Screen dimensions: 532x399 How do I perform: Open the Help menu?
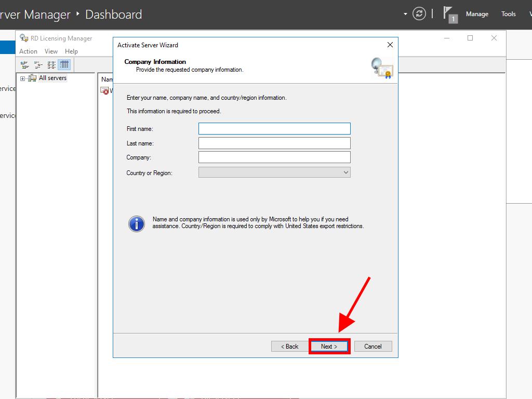pos(71,51)
